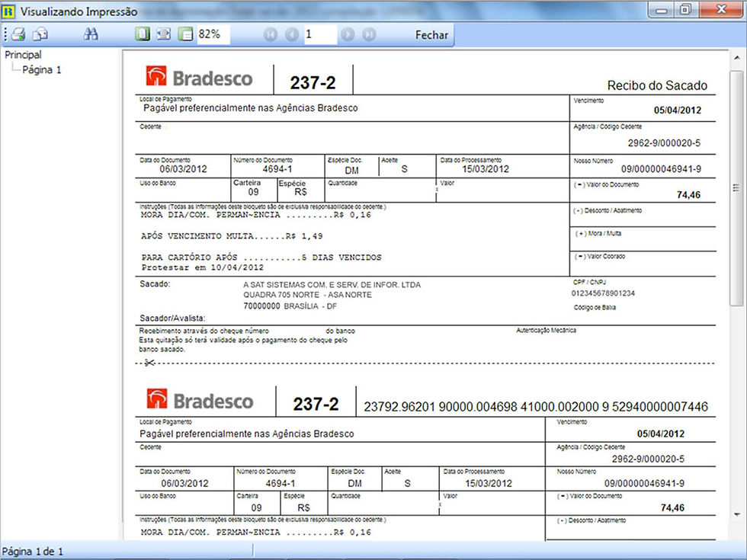The height and width of the screenshot is (560, 747).
Task: Click the 'APÓS VENCIMENTO MULTA' instruction line
Action: tap(232, 236)
